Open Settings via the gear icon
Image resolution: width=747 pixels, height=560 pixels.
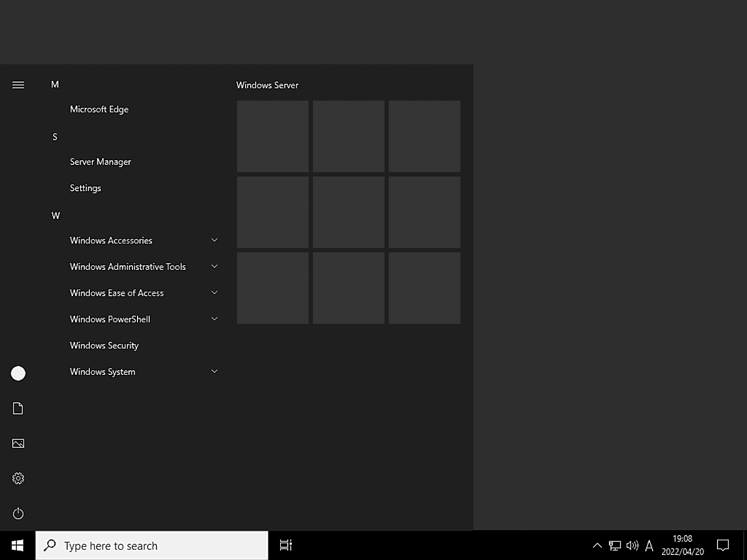coord(18,478)
